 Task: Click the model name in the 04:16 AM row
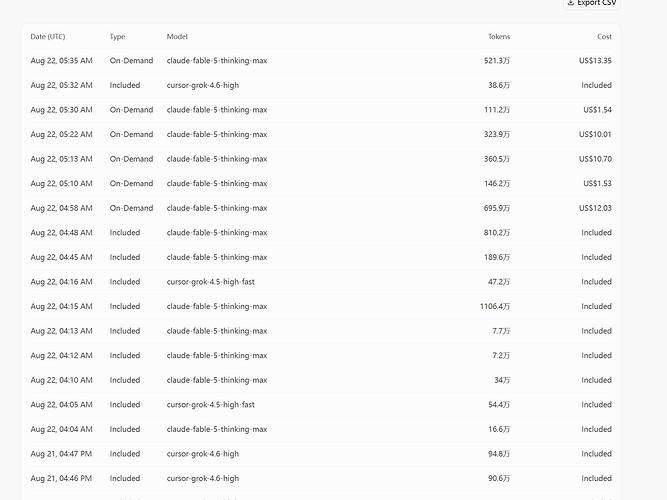[x=211, y=282]
